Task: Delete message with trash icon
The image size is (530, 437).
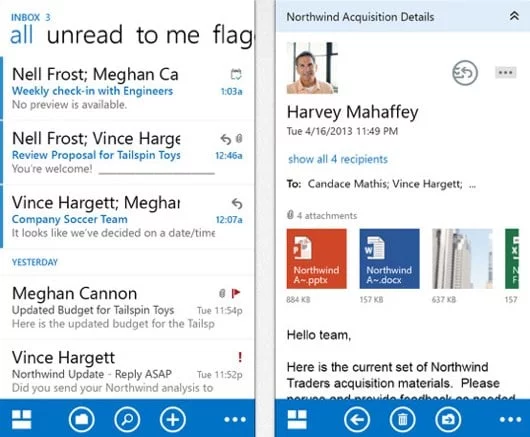Action: [402, 419]
